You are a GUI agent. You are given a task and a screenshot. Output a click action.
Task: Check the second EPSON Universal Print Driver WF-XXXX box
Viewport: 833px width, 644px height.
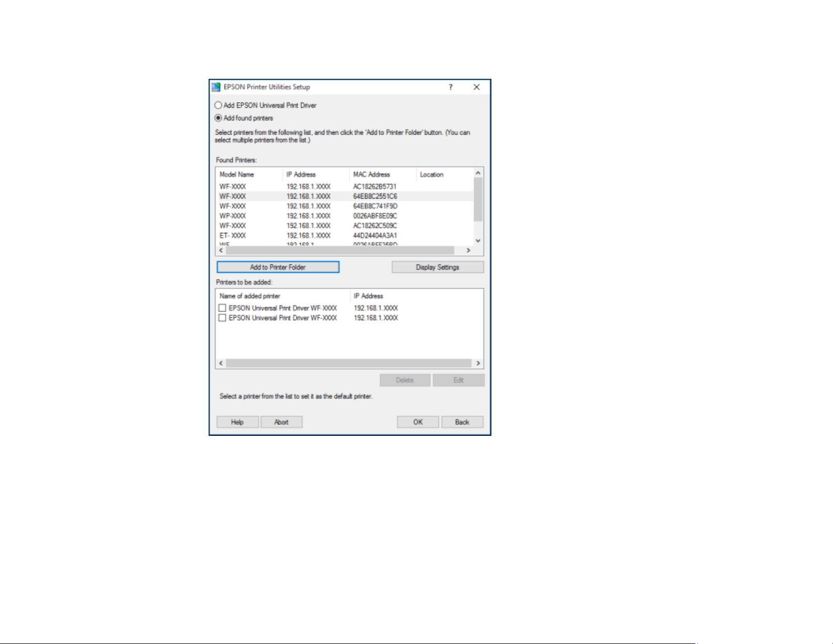(x=222, y=318)
